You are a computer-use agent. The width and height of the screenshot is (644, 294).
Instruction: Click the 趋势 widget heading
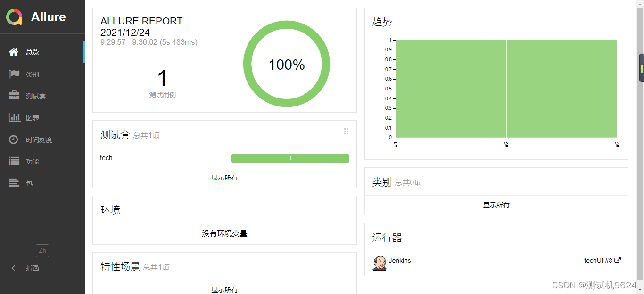click(382, 22)
